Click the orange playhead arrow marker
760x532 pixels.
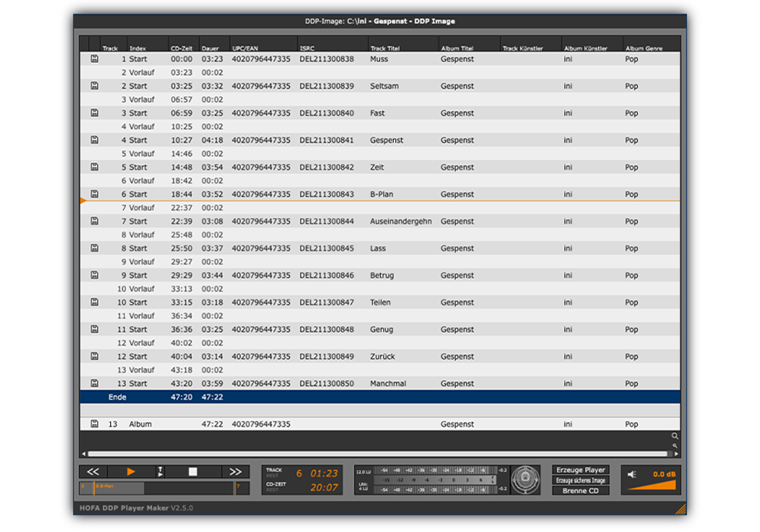83,200
